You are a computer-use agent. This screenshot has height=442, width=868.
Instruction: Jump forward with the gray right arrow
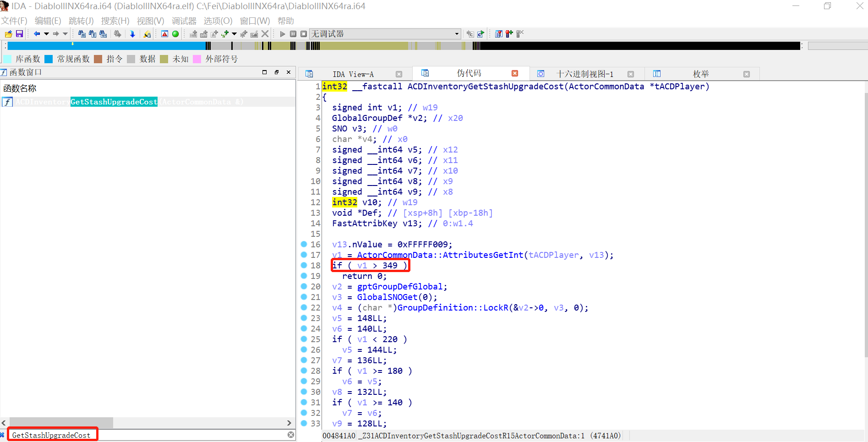tap(56, 34)
